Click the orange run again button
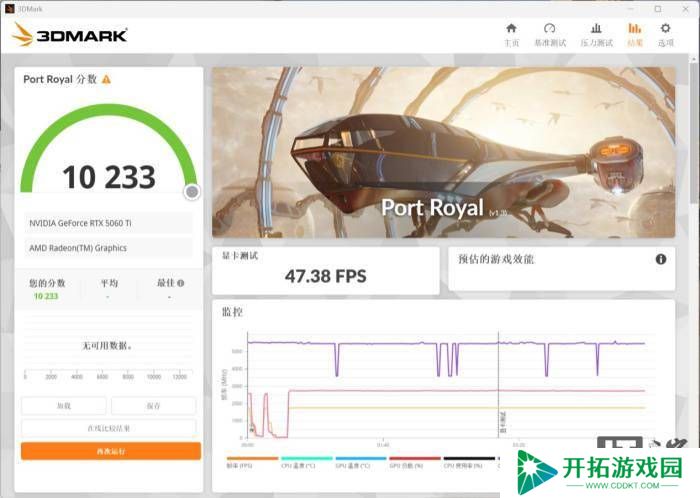 tap(111, 451)
